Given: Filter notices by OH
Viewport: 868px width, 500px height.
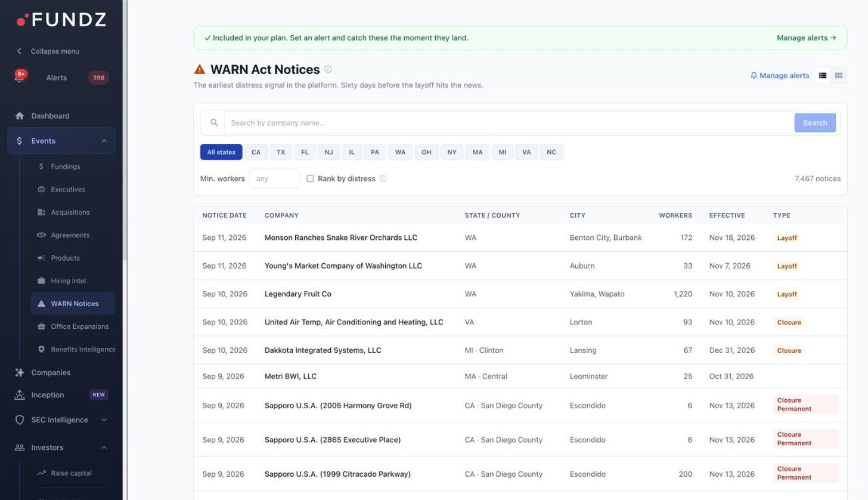Looking at the screenshot, I should pyautogui.click(x=426, y=152).
